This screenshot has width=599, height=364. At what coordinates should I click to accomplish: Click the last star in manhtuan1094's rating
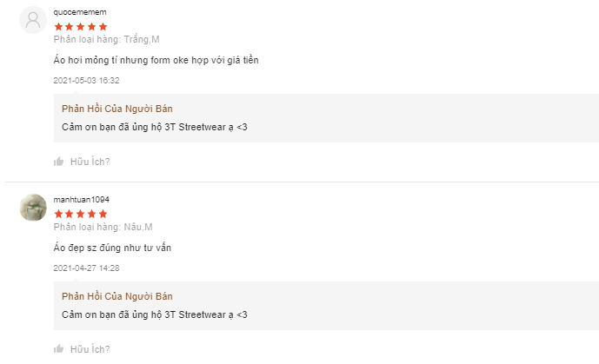coord(103,214)
